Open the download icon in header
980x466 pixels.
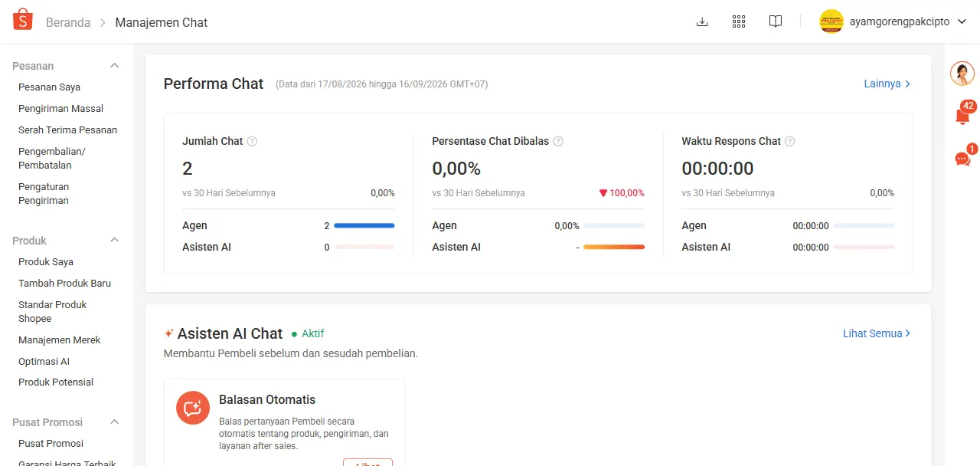702,21
